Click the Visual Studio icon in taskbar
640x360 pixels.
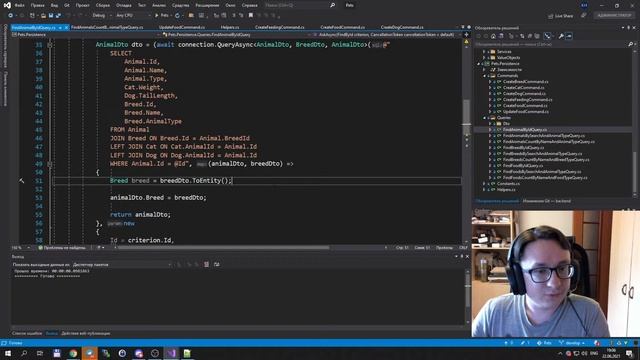coord(171,353)
